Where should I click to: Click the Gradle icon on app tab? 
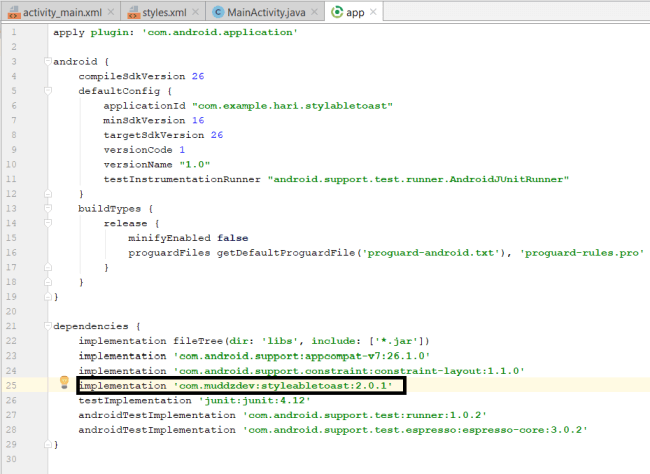point(337,12)
